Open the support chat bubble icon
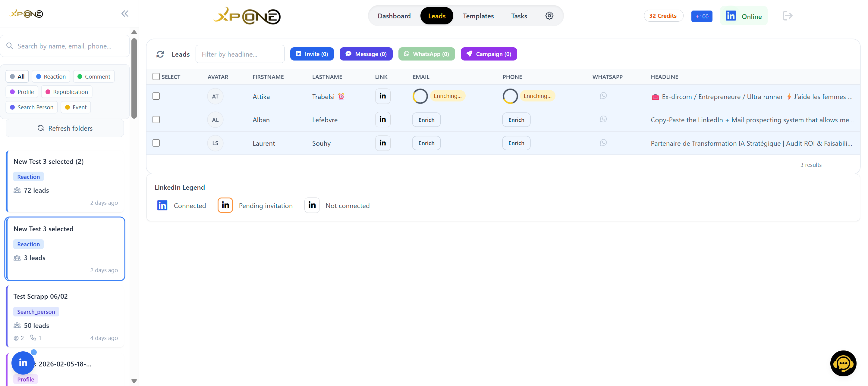Screen dimensions: 868x386 843,363
